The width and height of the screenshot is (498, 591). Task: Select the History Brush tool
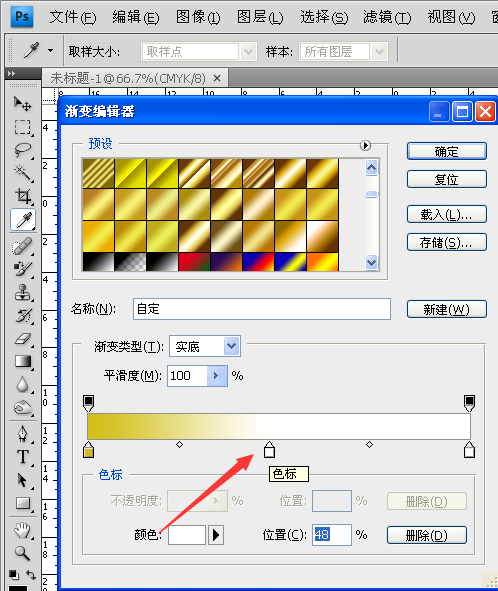click(x=23, y=315)
